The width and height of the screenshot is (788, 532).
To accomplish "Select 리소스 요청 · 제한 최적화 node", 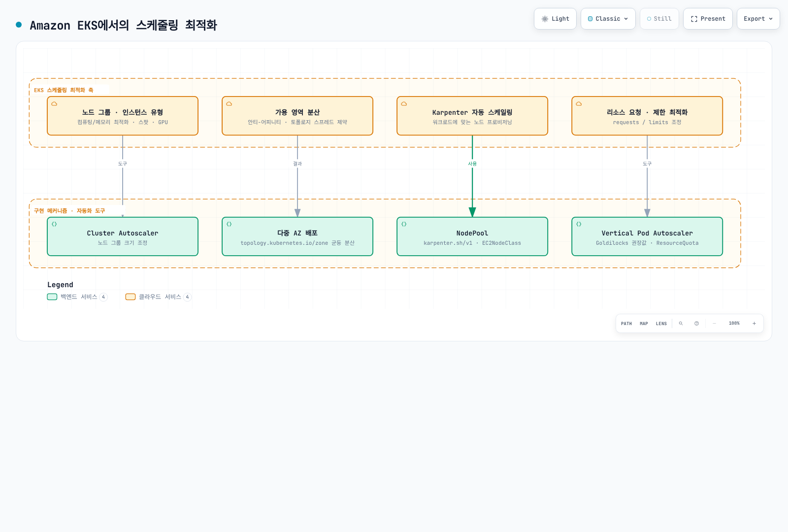I will [x=647, y=116].
